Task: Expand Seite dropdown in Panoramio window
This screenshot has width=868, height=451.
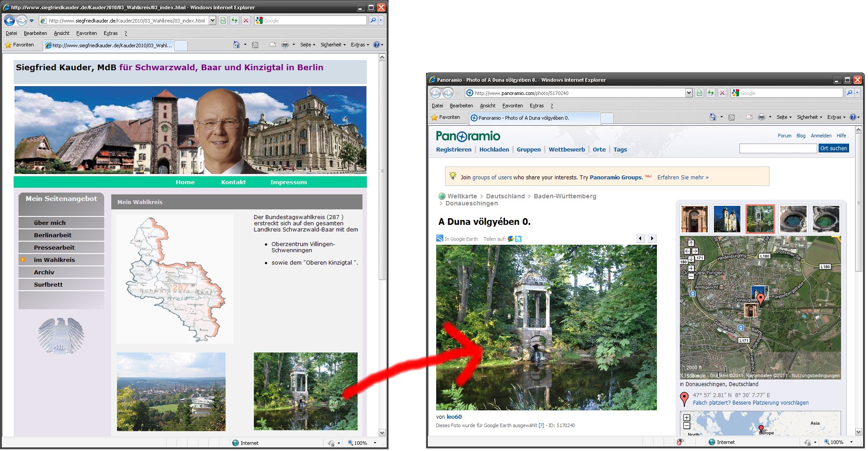Action: click(784, 117)
